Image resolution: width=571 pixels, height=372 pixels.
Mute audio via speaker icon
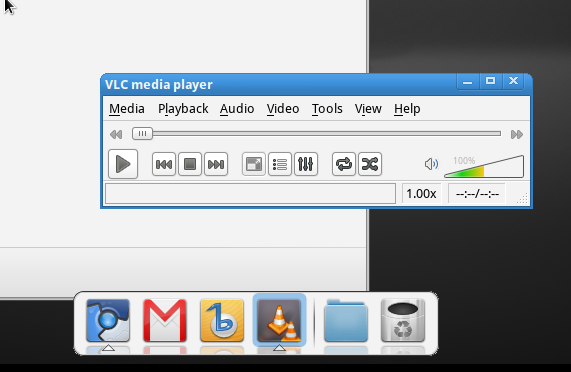(x=432, y=164)
